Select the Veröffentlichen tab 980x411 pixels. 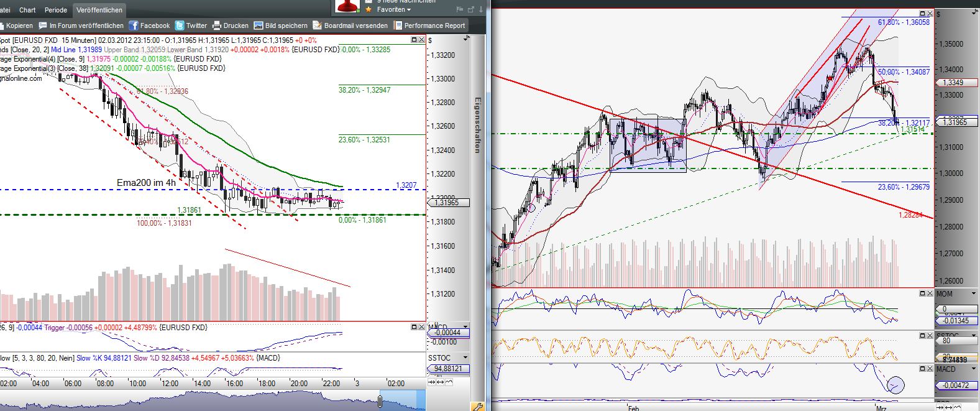[99, 10]
